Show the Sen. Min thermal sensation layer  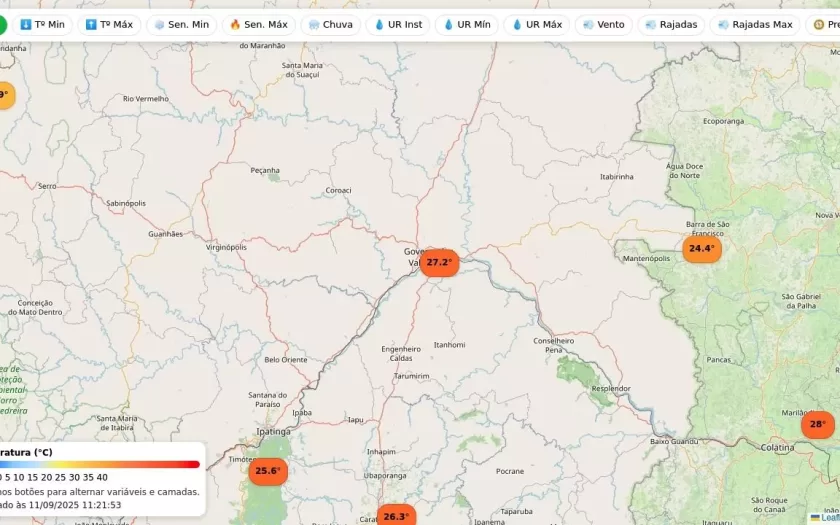181,24
